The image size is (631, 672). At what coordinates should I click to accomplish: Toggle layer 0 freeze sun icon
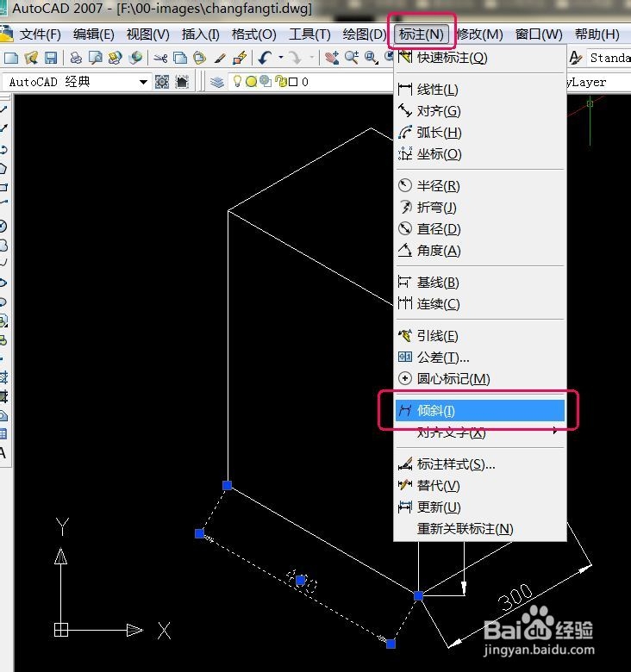252,81
